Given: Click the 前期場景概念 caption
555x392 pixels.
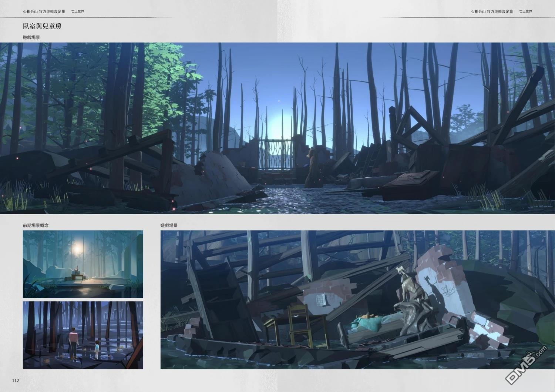Looking at the screenshot, I should [36, 225].
